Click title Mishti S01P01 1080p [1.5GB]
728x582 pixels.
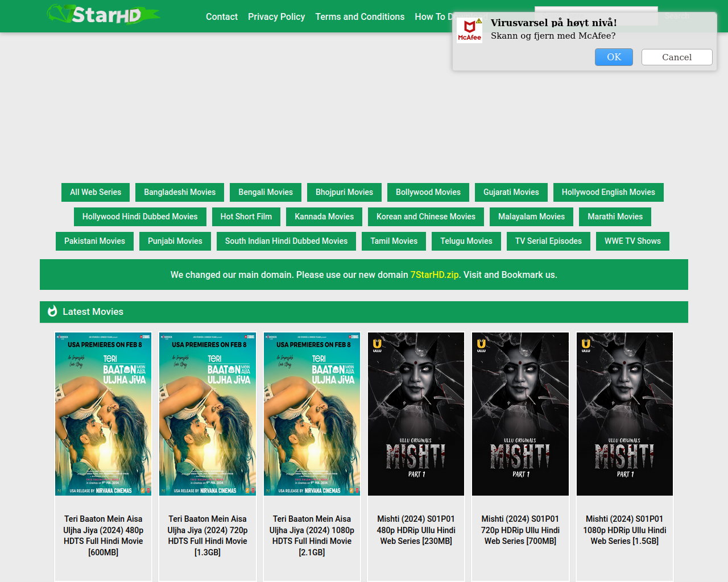click(624, 530)
